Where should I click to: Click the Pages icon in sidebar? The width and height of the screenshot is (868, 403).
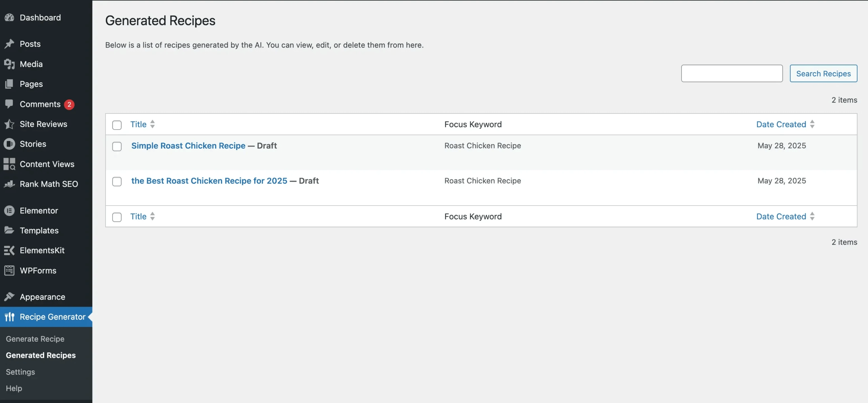[x=9, y=84]
